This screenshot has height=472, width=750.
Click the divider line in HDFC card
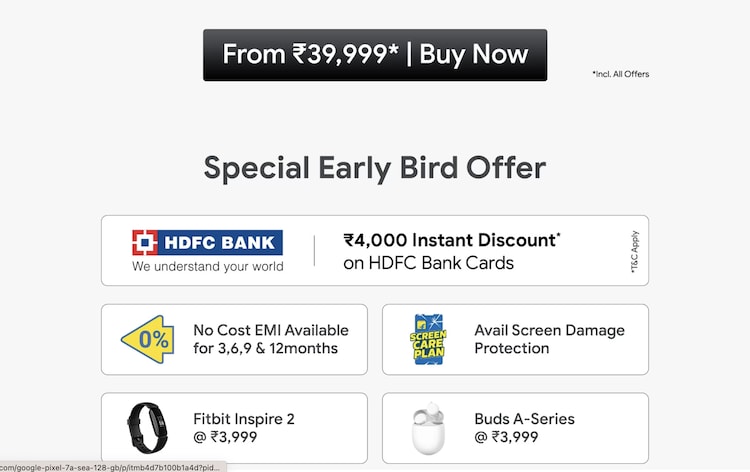tap(314, 251)
